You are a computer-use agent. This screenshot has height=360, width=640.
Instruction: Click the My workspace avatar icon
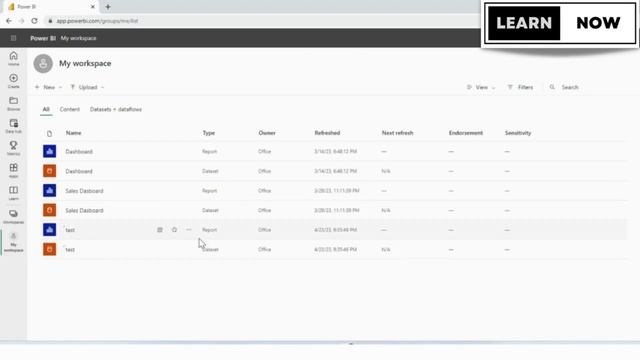tap(43, 64)
